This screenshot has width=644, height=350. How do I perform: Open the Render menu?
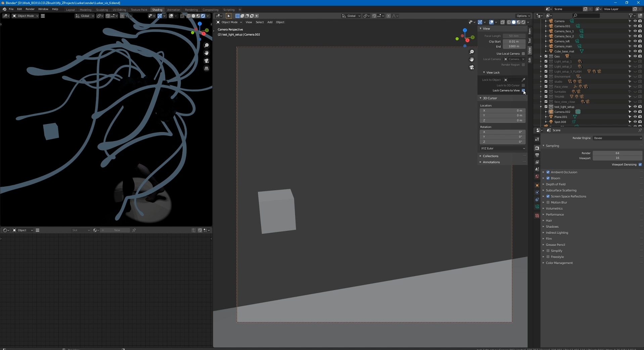(x=30, y=9)
